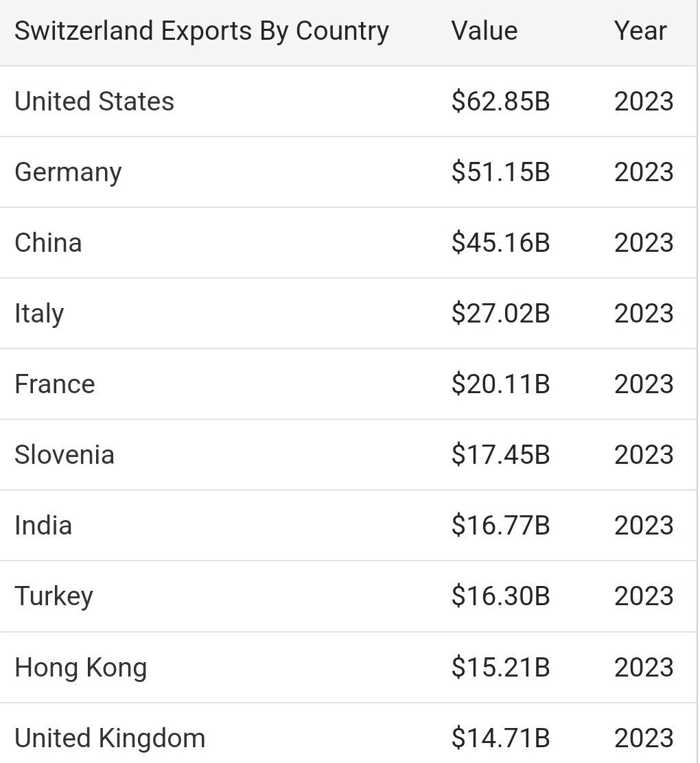Click the $62.85B export value
The height and width of the screenshot is (763, 700).
pos(500,102)
